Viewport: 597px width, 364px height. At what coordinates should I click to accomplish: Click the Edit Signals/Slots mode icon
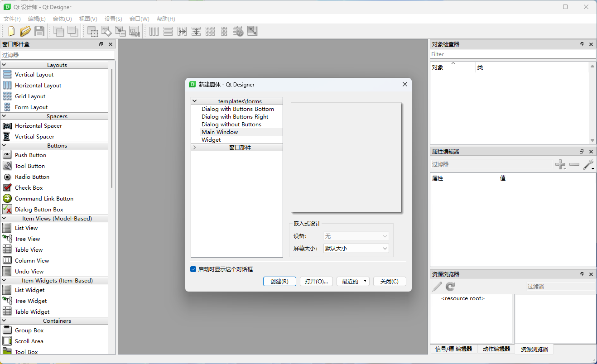(106, 31)
